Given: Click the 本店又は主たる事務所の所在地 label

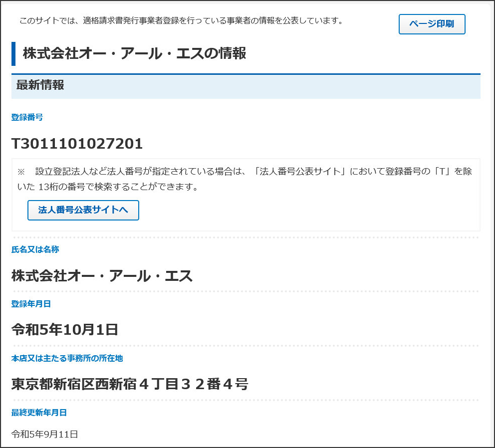Looking at the screenshot, I should point(67,358).
